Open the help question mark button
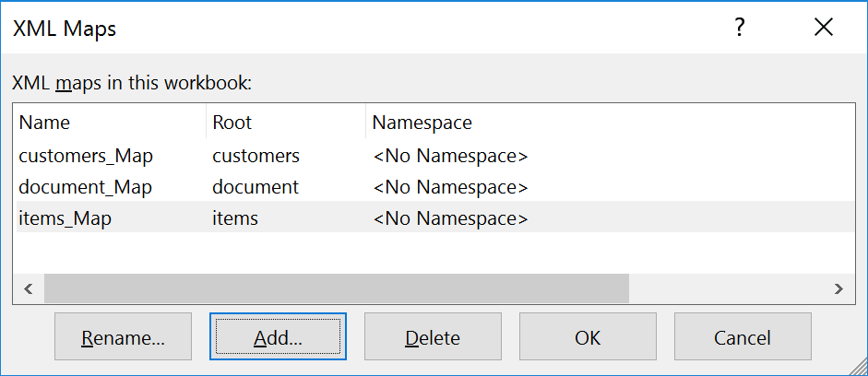Screen dimensions: 868x376 739,29
